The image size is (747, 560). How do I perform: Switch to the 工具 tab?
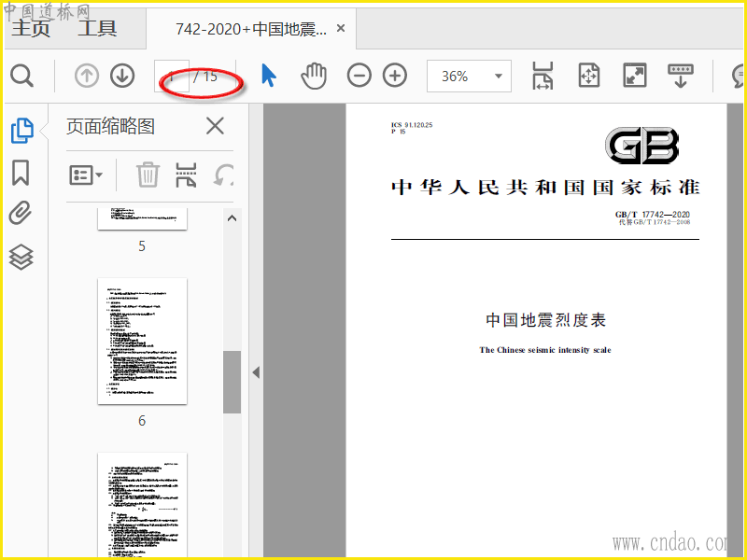97,28
